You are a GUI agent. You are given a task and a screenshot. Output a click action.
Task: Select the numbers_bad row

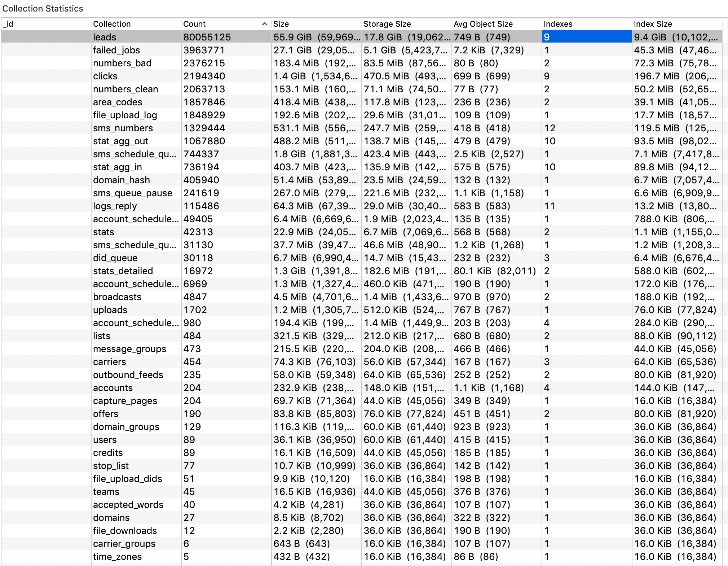122,63
